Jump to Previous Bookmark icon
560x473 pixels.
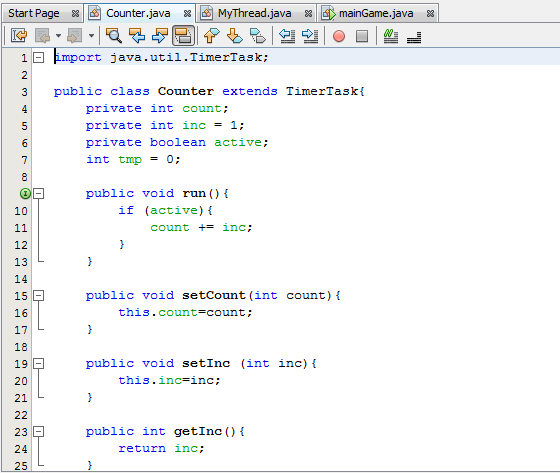click(x=211, y=36)
